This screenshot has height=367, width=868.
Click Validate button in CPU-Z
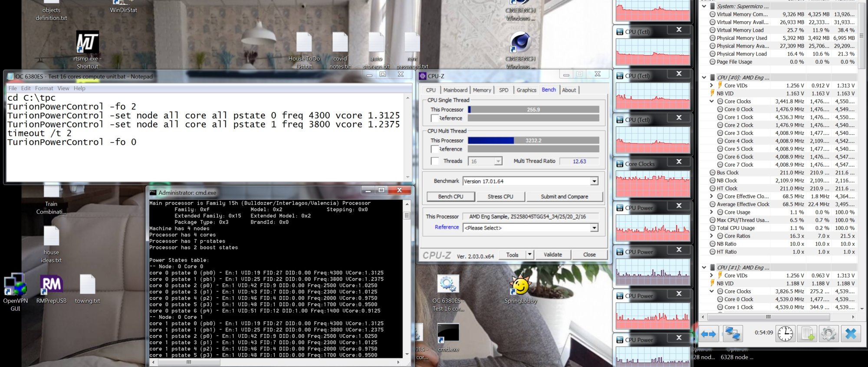(x=553, y=255)
